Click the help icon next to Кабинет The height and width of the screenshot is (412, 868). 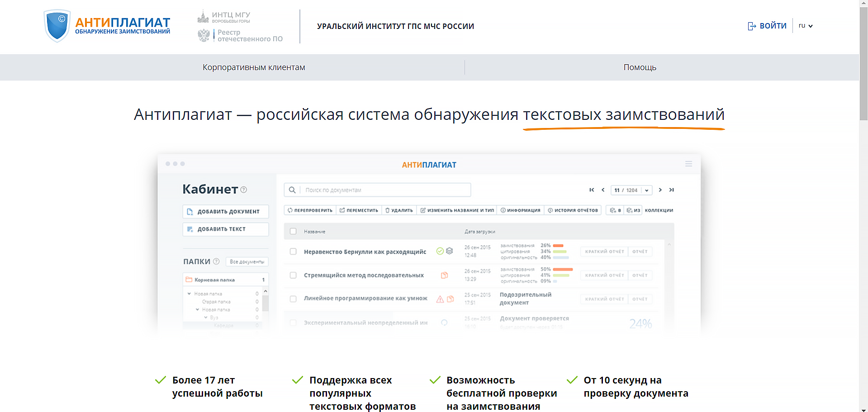(x=244, y=189)
